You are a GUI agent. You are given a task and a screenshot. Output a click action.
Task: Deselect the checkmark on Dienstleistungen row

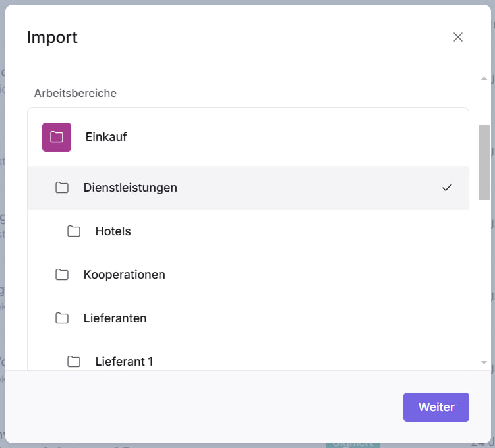(447, 188)
